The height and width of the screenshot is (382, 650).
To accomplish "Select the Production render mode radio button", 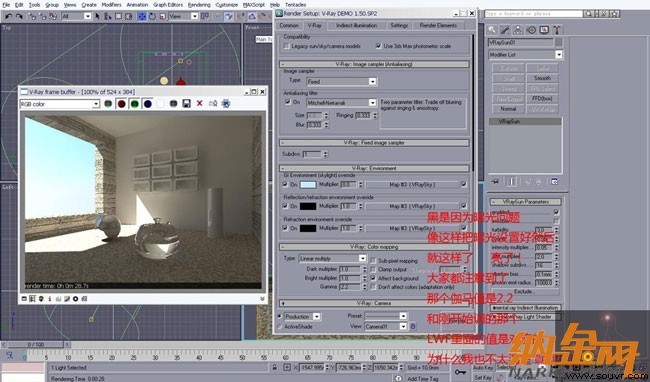I will click(x=279, y=317).
